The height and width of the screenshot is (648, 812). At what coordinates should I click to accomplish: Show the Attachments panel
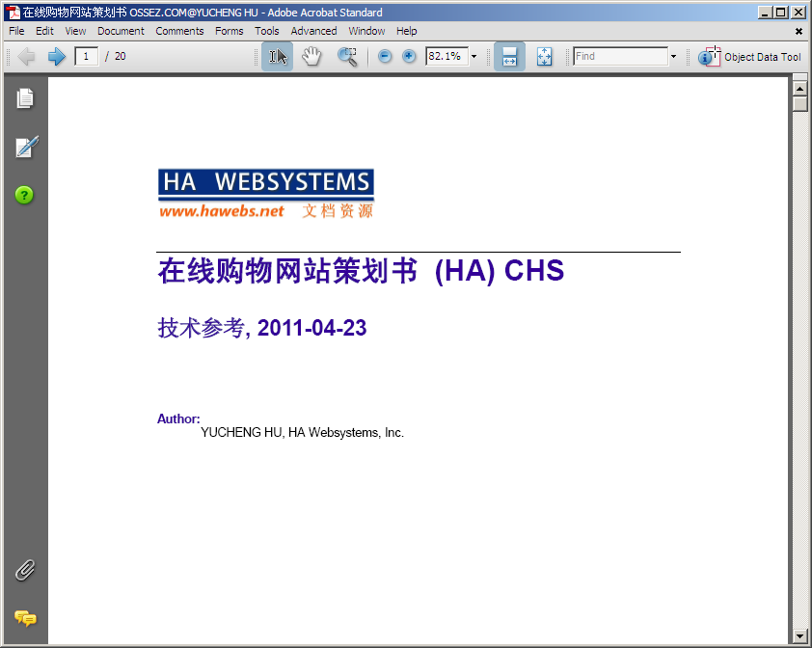(25, 570)
